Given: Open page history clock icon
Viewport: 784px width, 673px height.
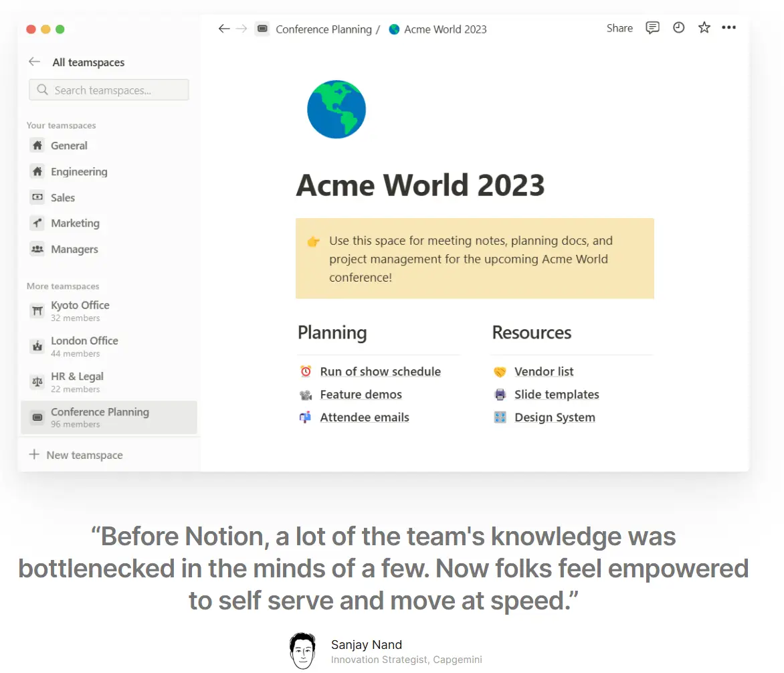Looking at the screenshot, I should click(x=678, y=27).
